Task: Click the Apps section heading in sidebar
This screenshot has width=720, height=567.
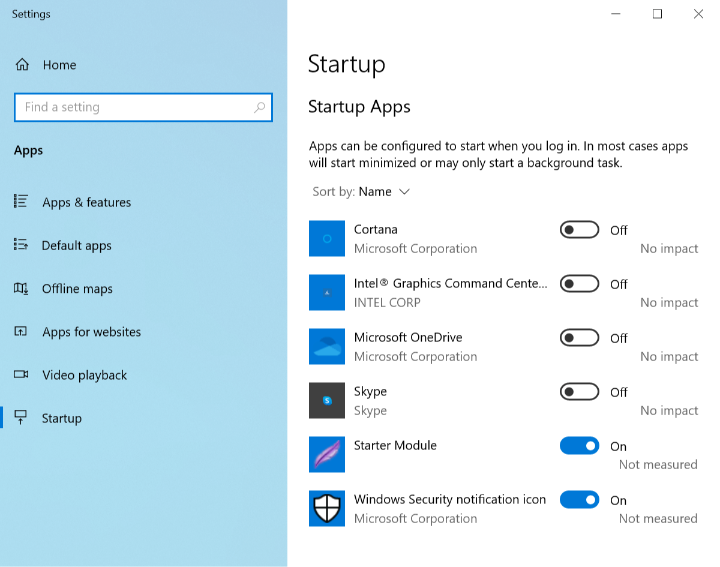Action: coord(28,151)
